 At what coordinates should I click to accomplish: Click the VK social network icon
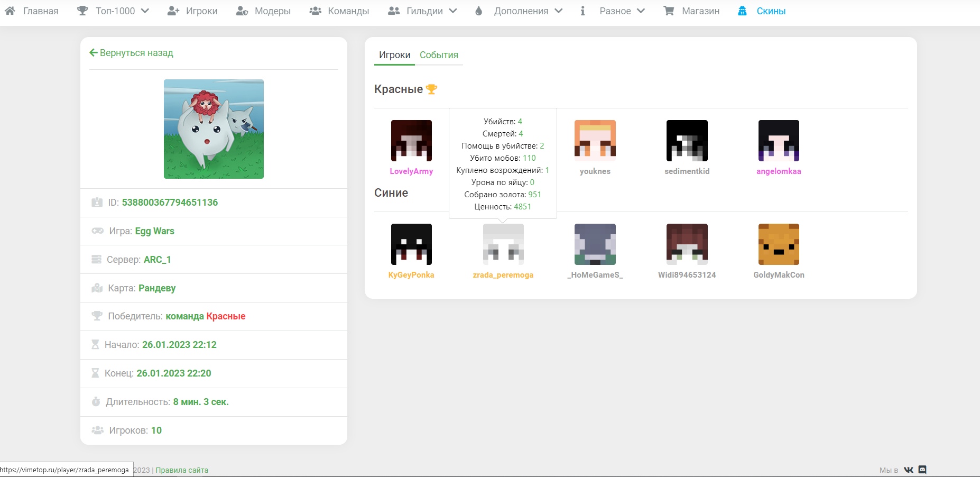(908, 470)
